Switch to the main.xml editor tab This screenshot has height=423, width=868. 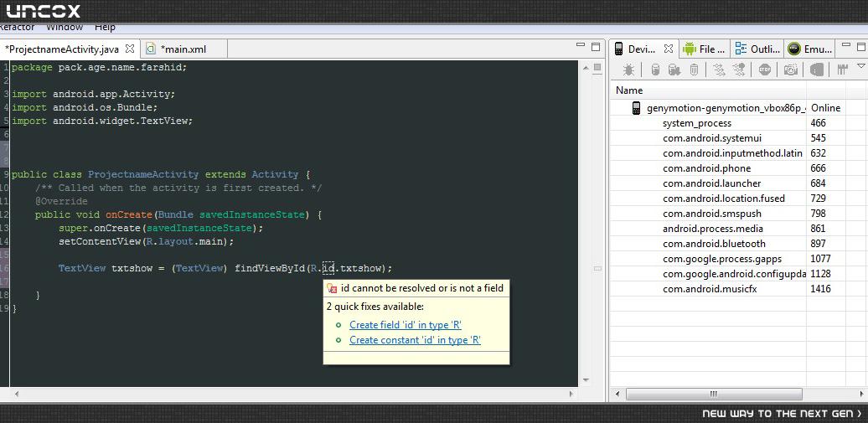pos(183,49)
